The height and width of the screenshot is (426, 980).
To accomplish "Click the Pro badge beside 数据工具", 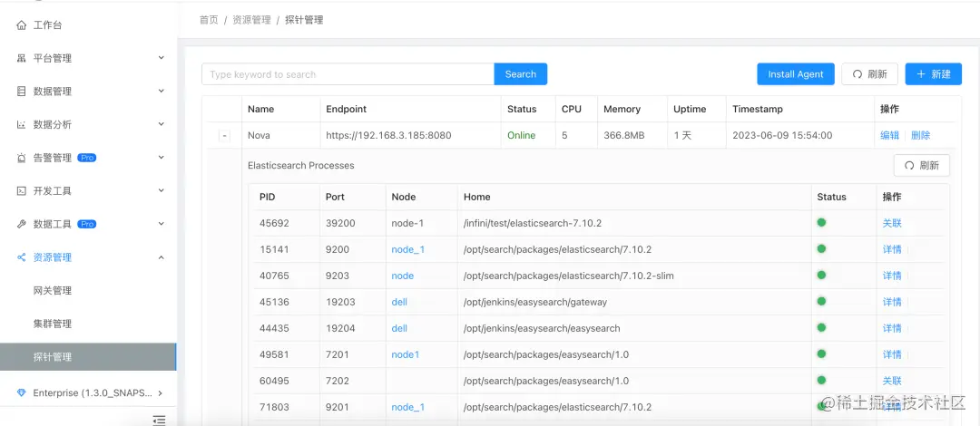I will [87, 224].
